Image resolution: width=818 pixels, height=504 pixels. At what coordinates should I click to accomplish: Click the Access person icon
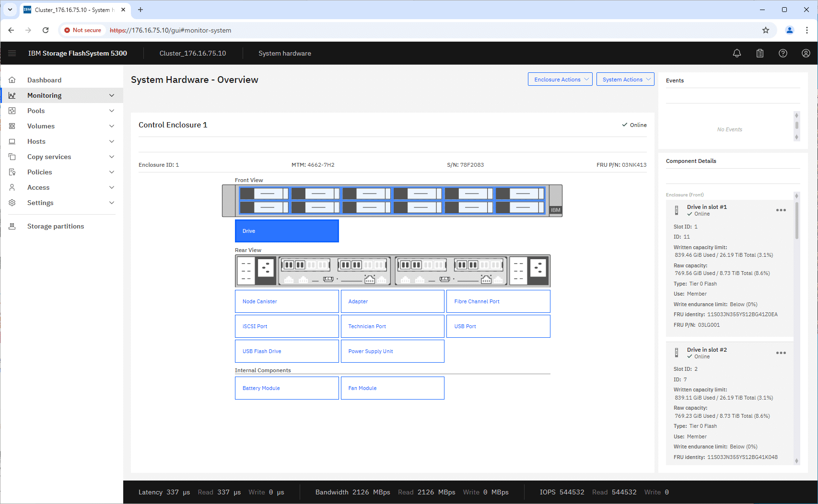[x=12, y=187]
